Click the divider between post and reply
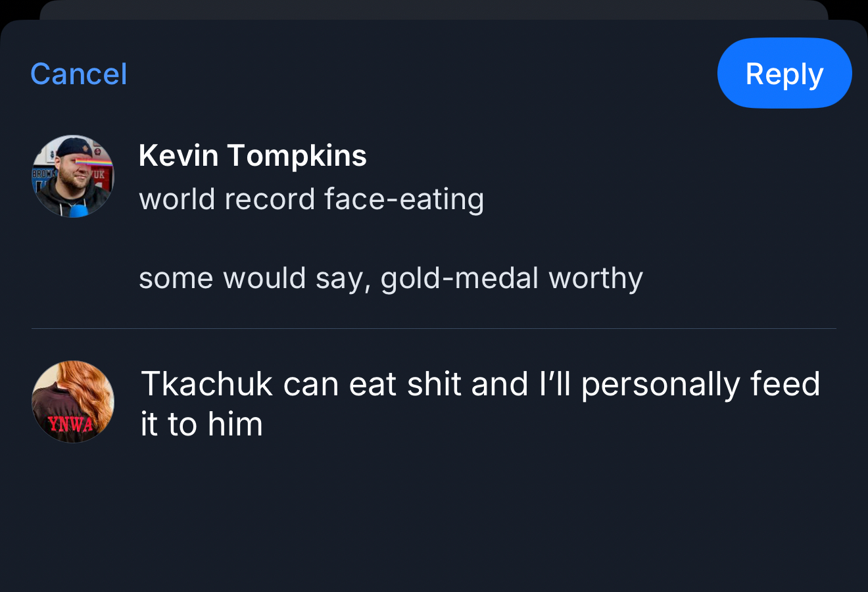 pos(434,328)
